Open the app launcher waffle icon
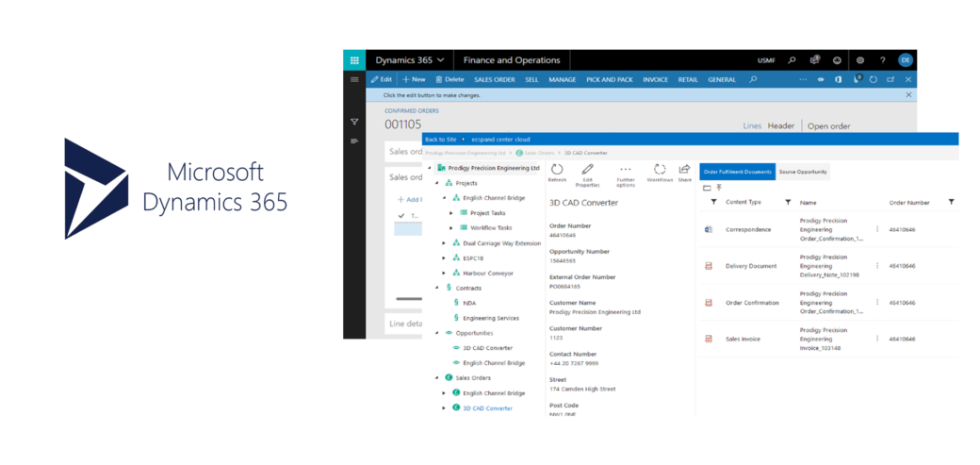 (x=354, y=60)
